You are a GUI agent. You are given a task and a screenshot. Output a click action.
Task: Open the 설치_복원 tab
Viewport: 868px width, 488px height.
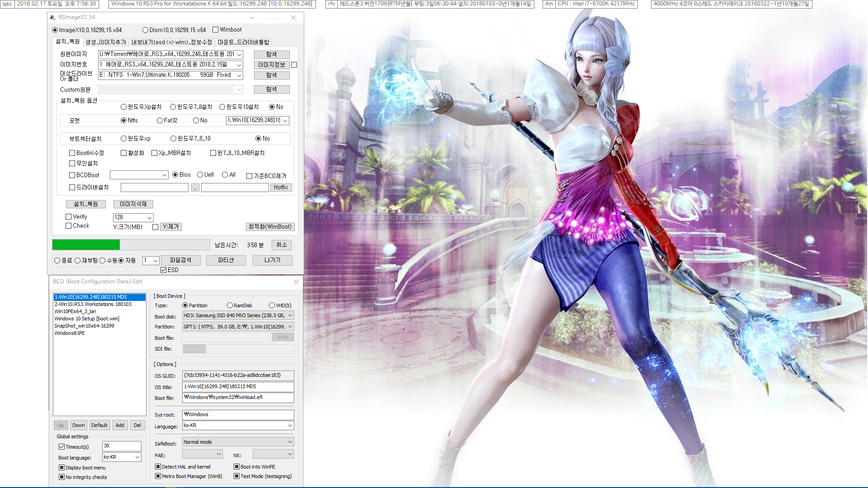(67, 42)
